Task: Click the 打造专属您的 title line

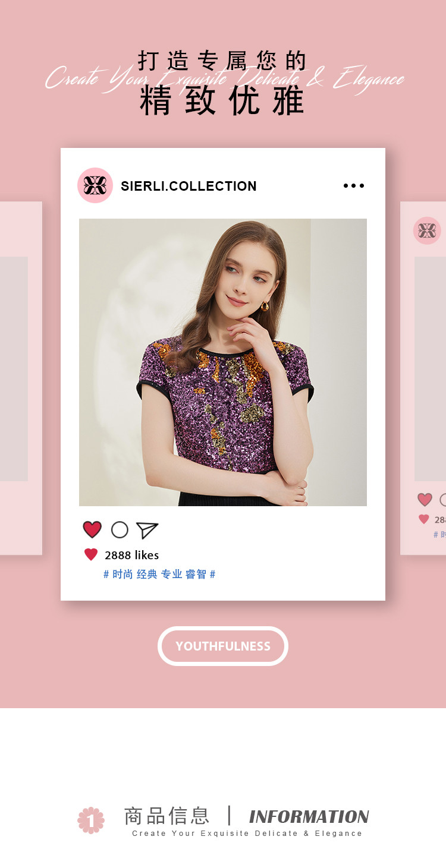Action: (x=222, y=61)
